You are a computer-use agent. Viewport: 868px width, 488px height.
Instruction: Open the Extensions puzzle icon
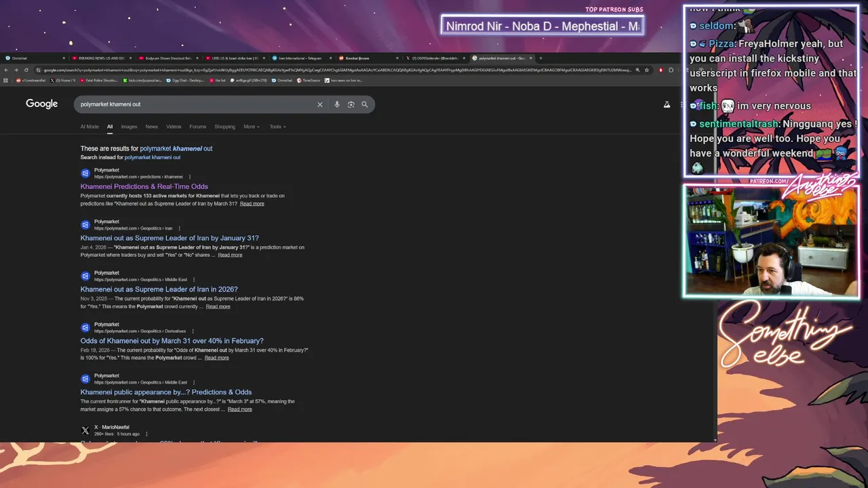coord(671,70)
